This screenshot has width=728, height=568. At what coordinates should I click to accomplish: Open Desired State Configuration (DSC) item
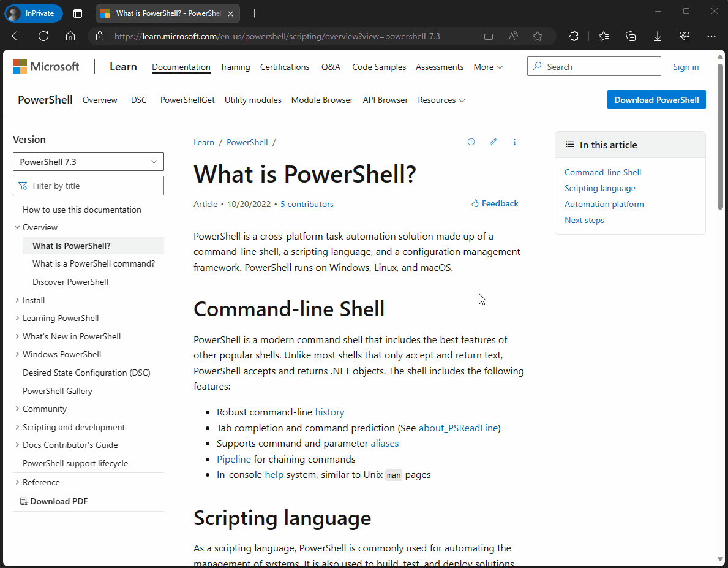click(86, 373)
